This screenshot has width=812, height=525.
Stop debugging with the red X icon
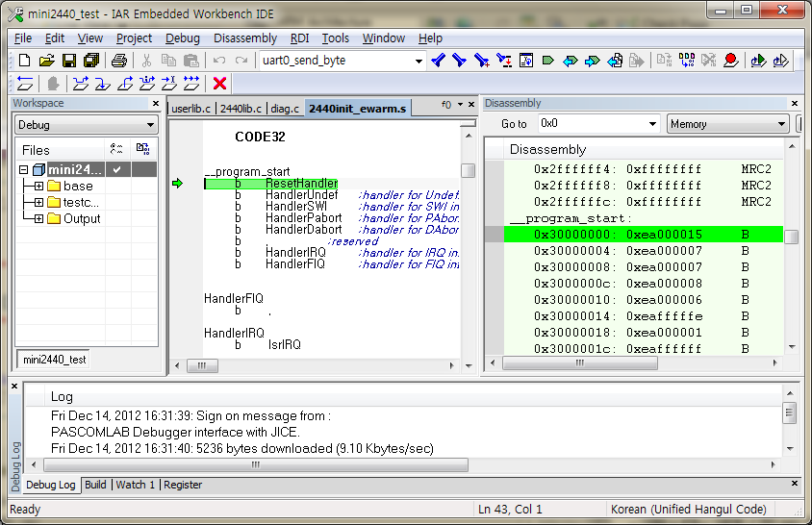219,84
